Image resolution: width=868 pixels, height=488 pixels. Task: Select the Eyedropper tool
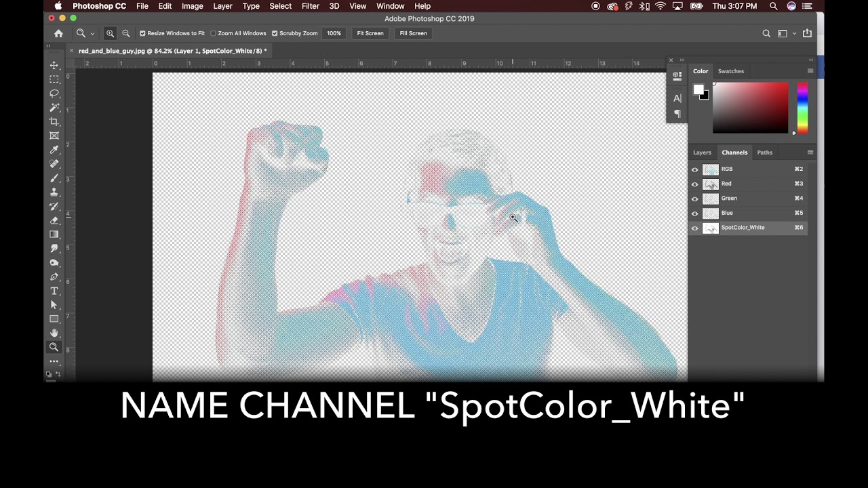(x=54, y=150)
